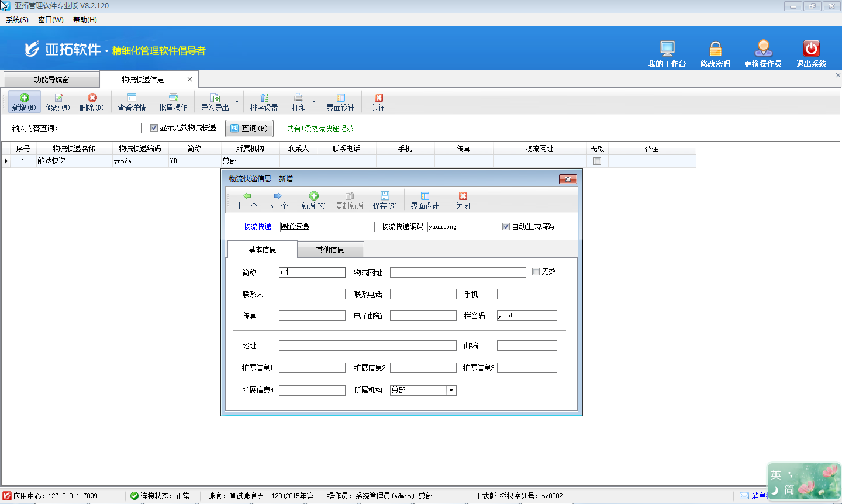Tick the Invalid checkbox in the dialog
Viewport: 842px width, 504px height.
pyautogui.click(x=536, y=272)
